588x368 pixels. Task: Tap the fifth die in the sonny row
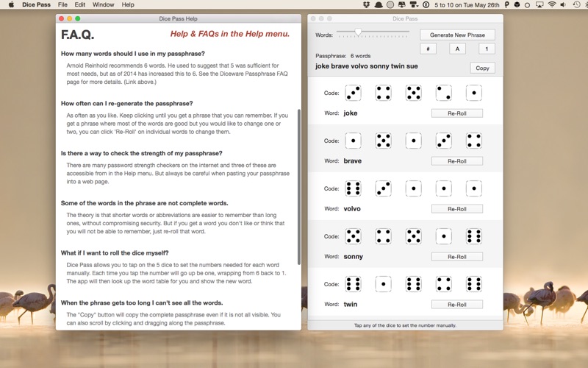tap(474, 236)
